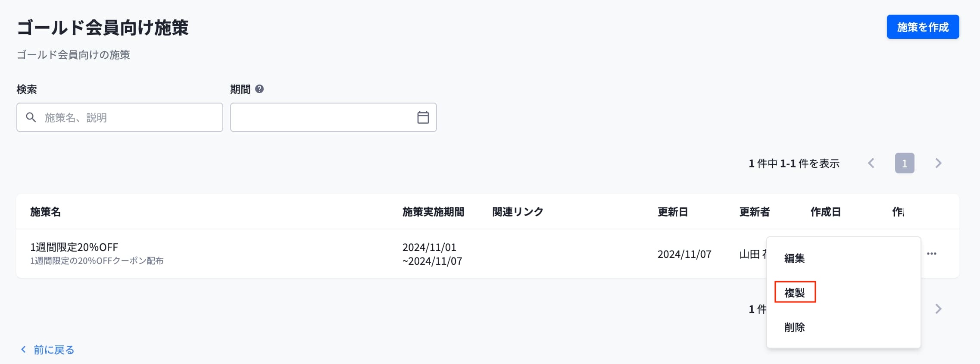Click the 施策実施期間 column header
Image resolution: width=980 pixels, height=364 pixels.
[x=433, y=212]
